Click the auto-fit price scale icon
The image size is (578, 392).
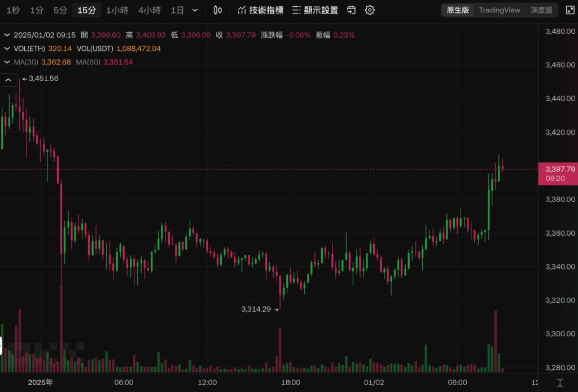point(559,382)
